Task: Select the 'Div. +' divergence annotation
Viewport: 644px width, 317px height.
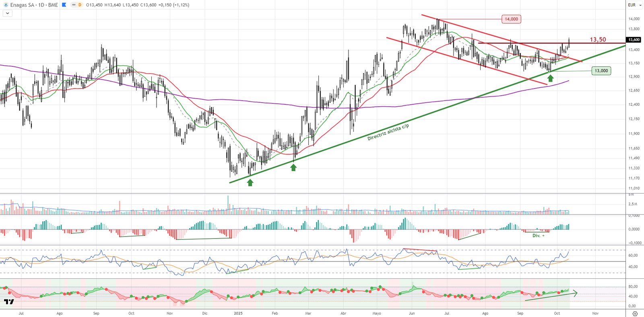Action: coord(538,235)
